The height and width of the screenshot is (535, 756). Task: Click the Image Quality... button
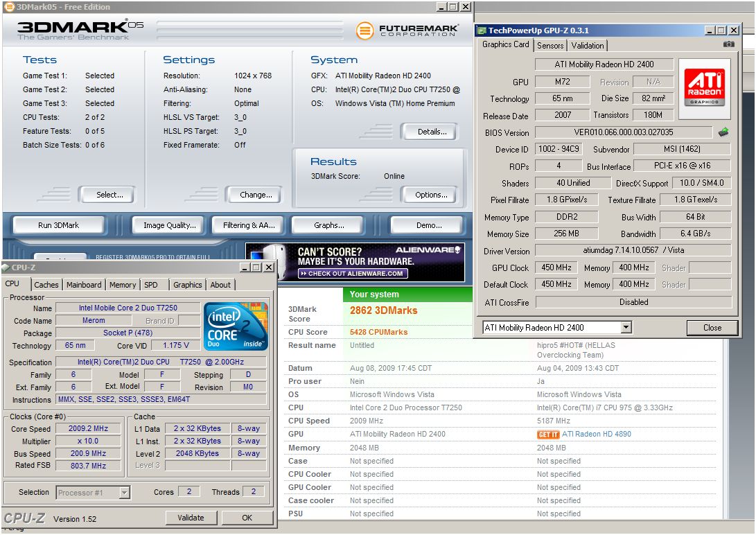(x=169, y=225)
